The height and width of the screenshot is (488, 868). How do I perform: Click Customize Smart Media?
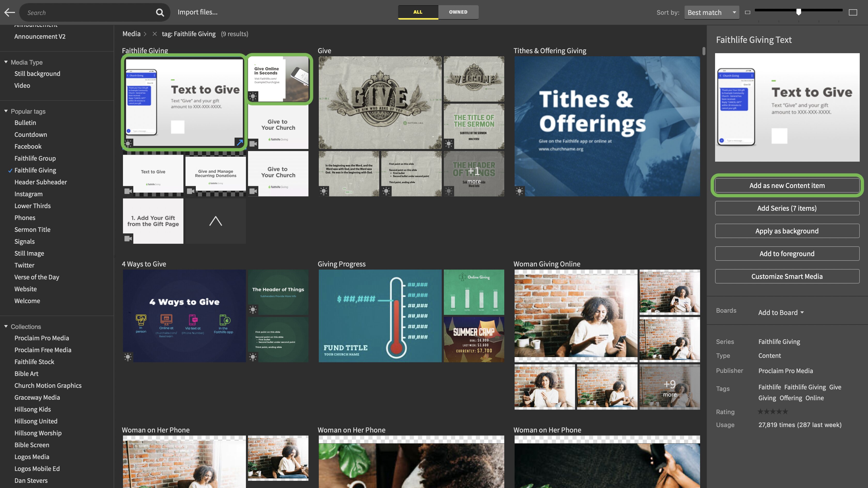(x=787, y=277)
